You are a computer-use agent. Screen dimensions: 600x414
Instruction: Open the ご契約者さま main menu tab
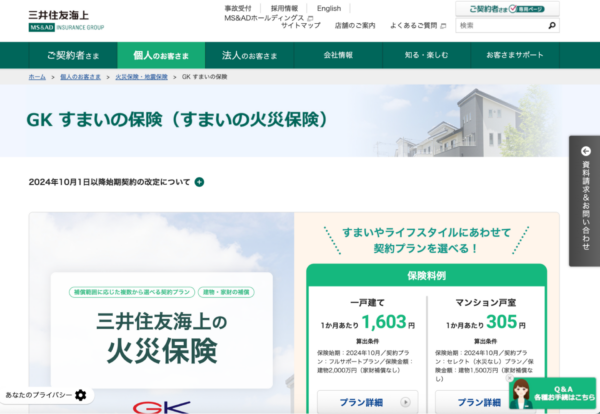pos(73,55)
